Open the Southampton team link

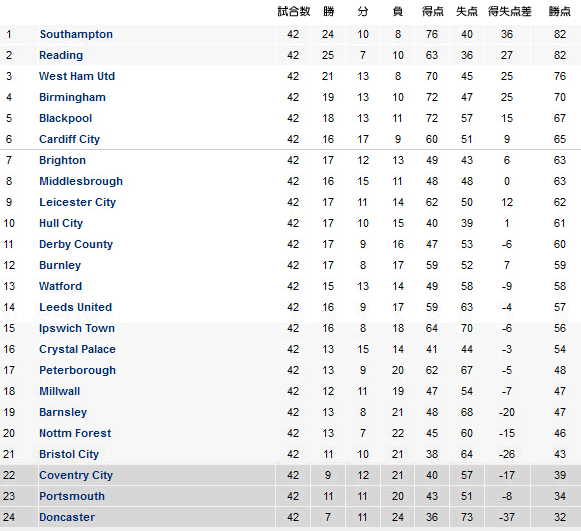[x=76, y=34]
